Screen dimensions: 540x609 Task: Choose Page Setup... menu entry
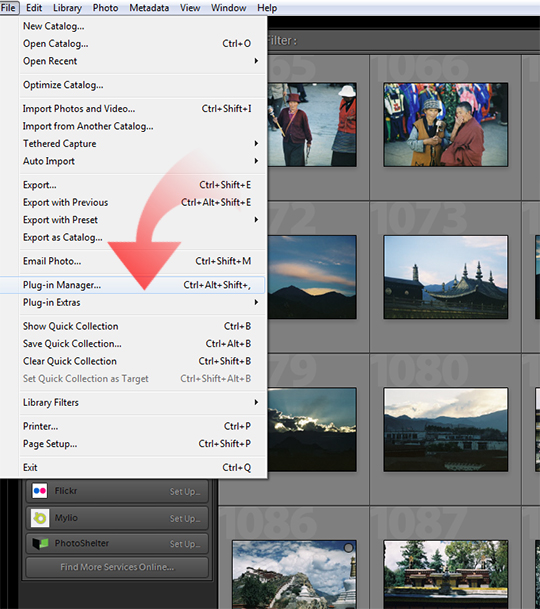[x=133, y=443]
